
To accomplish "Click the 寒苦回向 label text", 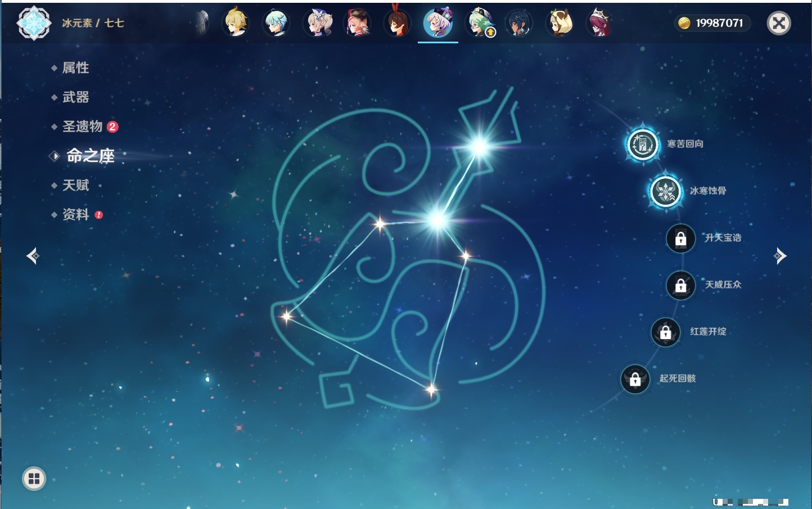I will (x=685, y=144).
